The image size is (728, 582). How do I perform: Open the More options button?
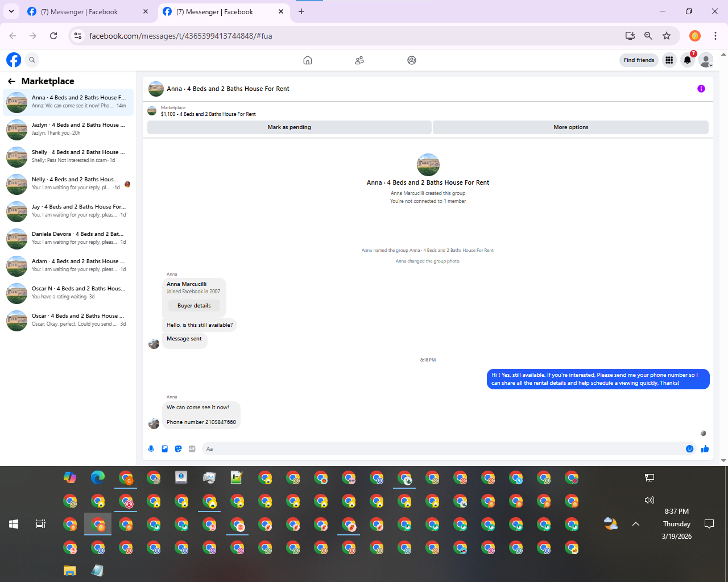point(571,127)
